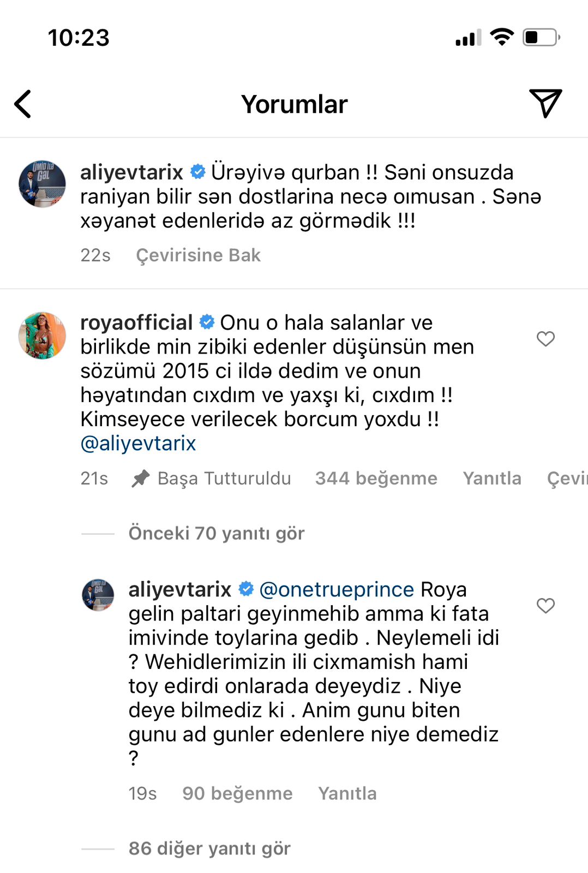This screenshot has height=873, width=588.
Task: Tap the back arrow icon
Action: pos(23,104)
